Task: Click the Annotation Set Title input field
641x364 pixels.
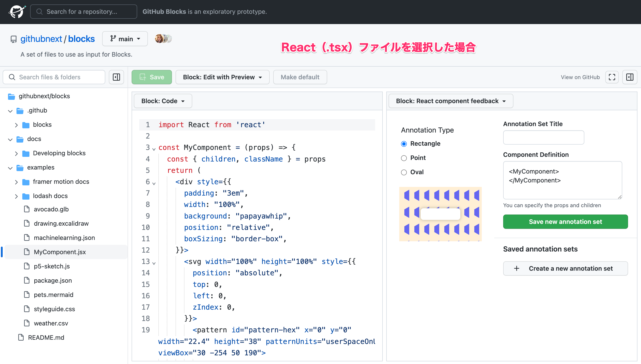Action: click(543, 137)
